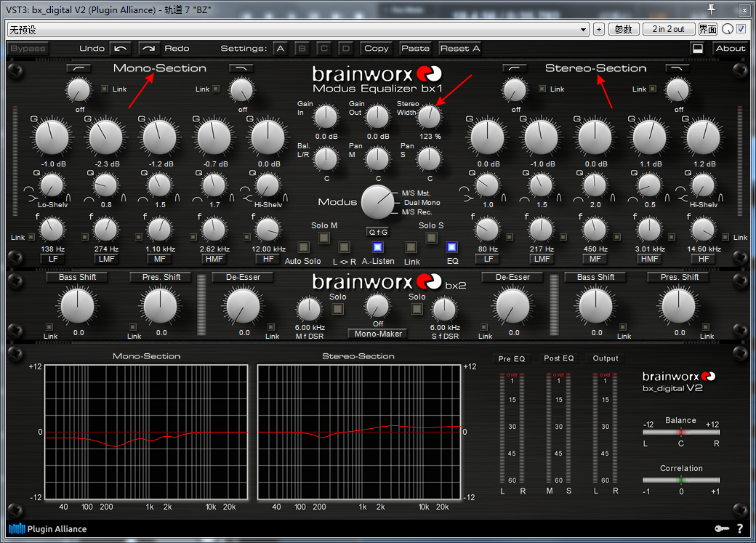Screen dimensions: 756x543
Task: Click the Redo arrow icon
Action: click(149, 48)
